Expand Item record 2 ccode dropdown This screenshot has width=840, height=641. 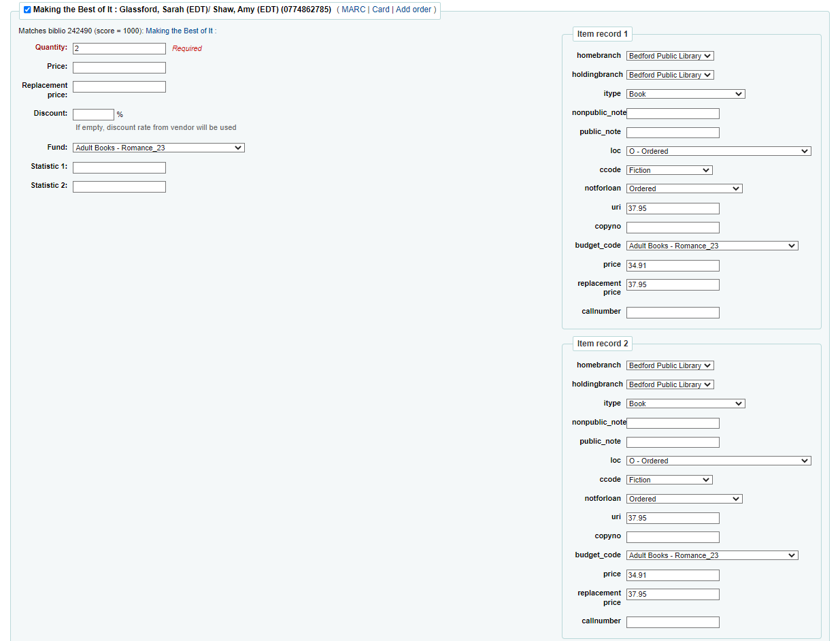pyautogui.click(x=669, y=480)
